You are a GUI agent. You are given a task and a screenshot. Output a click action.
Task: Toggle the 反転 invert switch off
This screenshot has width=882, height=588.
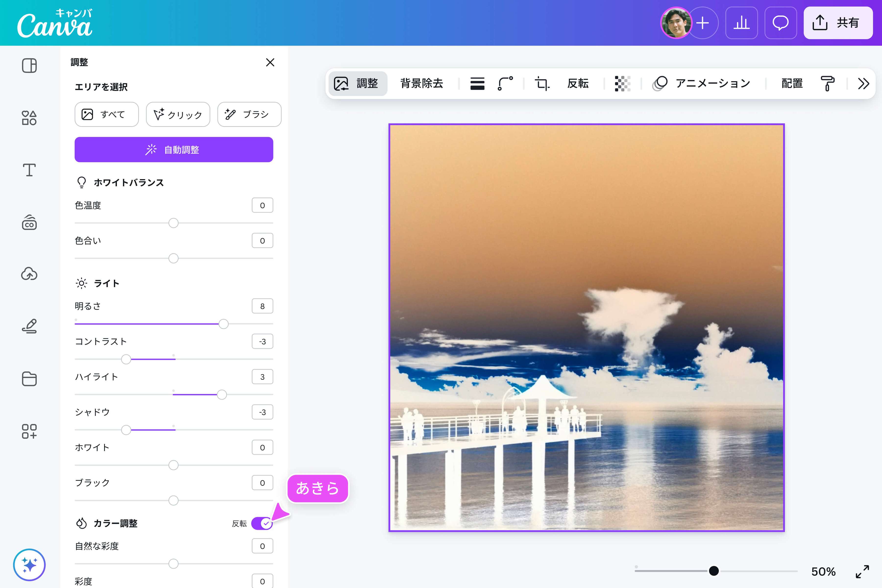(262, 523)
